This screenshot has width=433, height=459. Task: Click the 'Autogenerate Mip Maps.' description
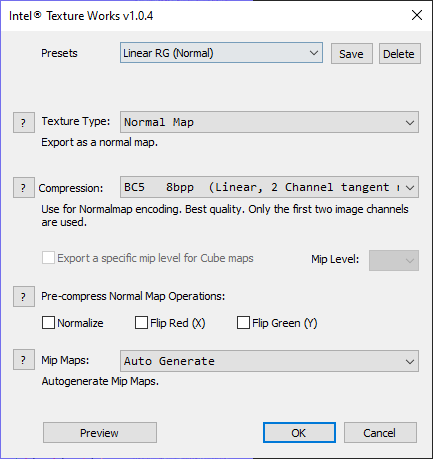click(x=100, y=381)
